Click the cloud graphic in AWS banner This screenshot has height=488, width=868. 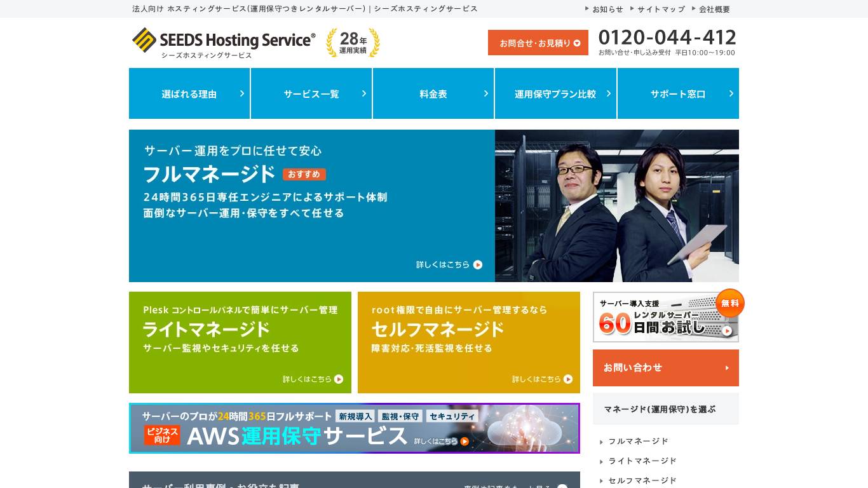[524, 426]
